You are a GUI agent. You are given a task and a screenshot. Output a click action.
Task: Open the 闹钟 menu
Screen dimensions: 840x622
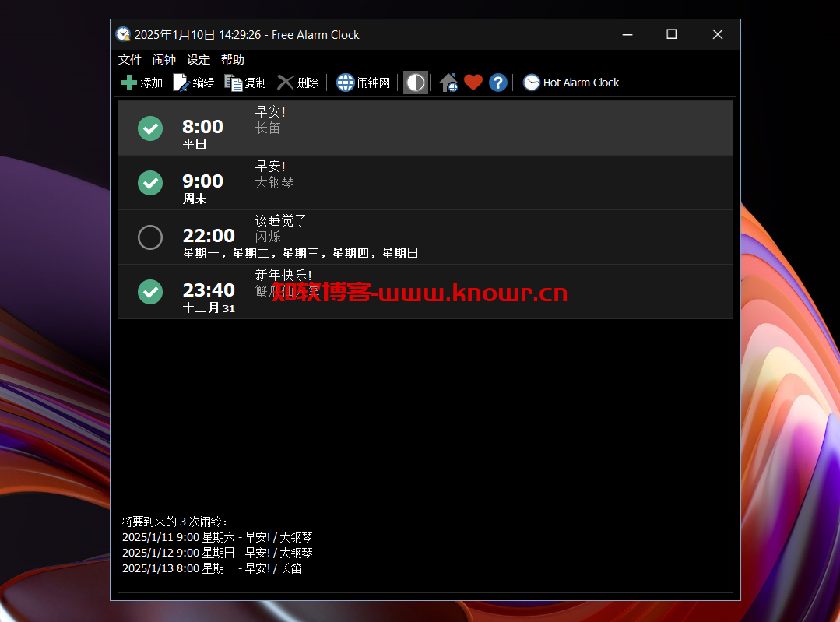click(x=164, y=59)
